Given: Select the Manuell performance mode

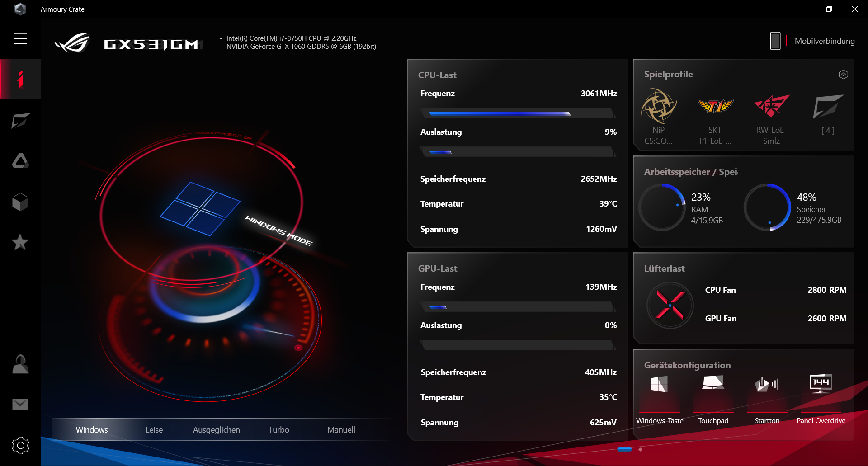Looking at the screenshot, I should (x=341, y=429).
